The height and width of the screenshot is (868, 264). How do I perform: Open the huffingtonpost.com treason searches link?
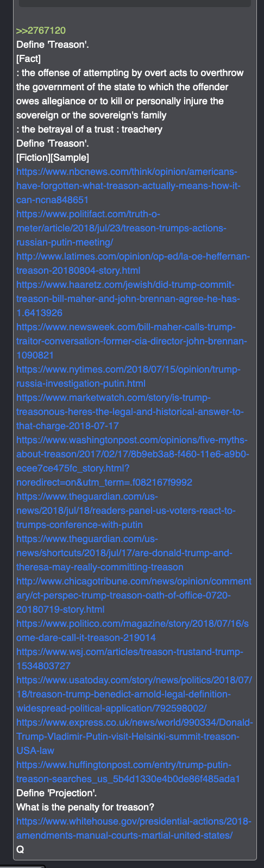point(128,772)
